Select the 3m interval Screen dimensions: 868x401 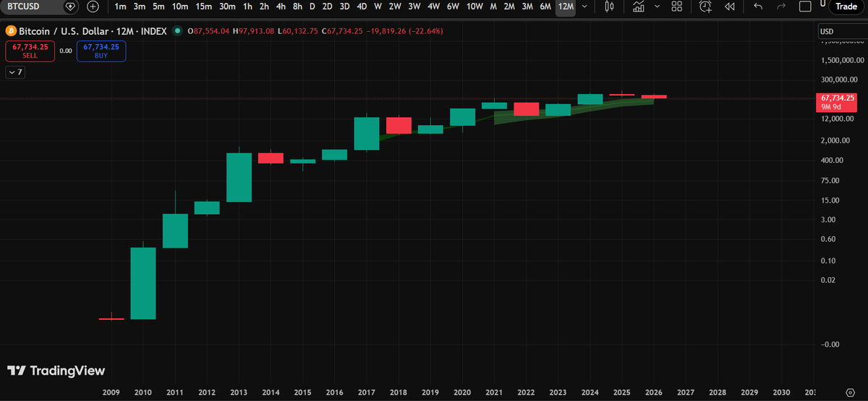coord(139,7)
